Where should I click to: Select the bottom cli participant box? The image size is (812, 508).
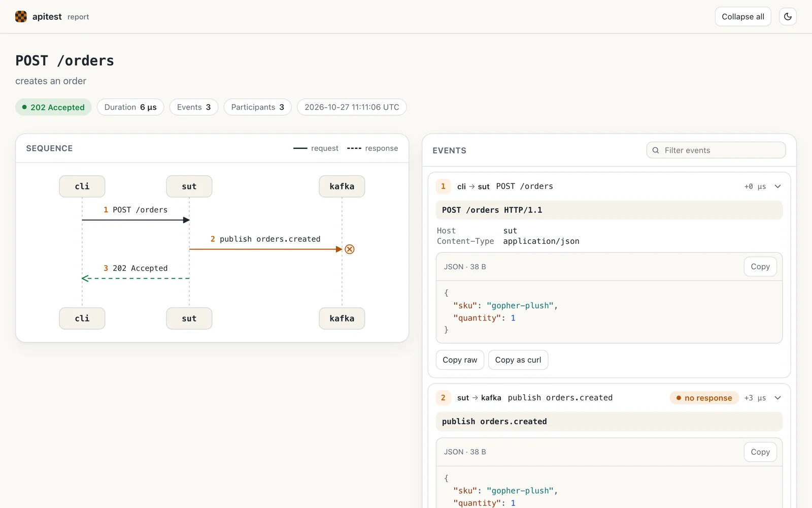coord(82,319)
